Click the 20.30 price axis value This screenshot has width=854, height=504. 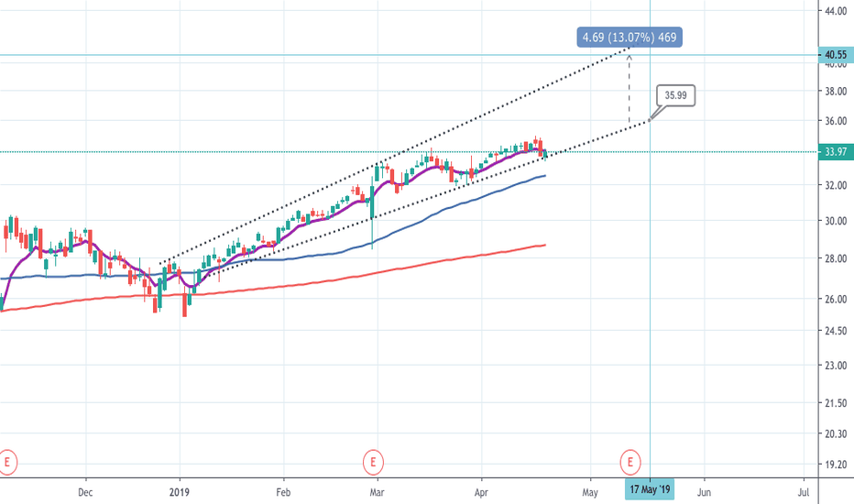836,433
